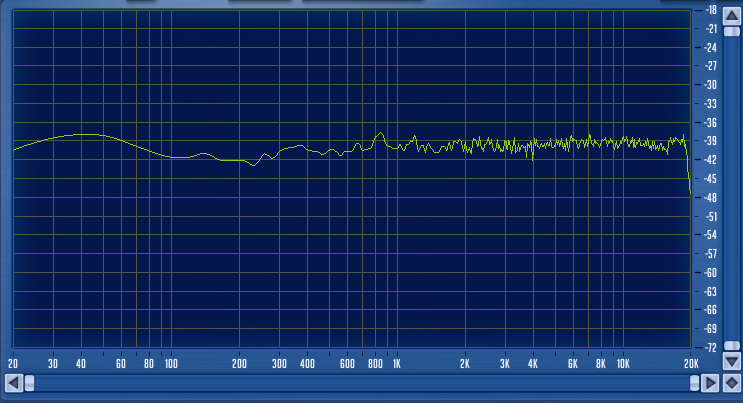Click the spectrum peak near 800 Hz
Image resolution: width=743 pixels, height=403 pixels.
pos(380,133)
